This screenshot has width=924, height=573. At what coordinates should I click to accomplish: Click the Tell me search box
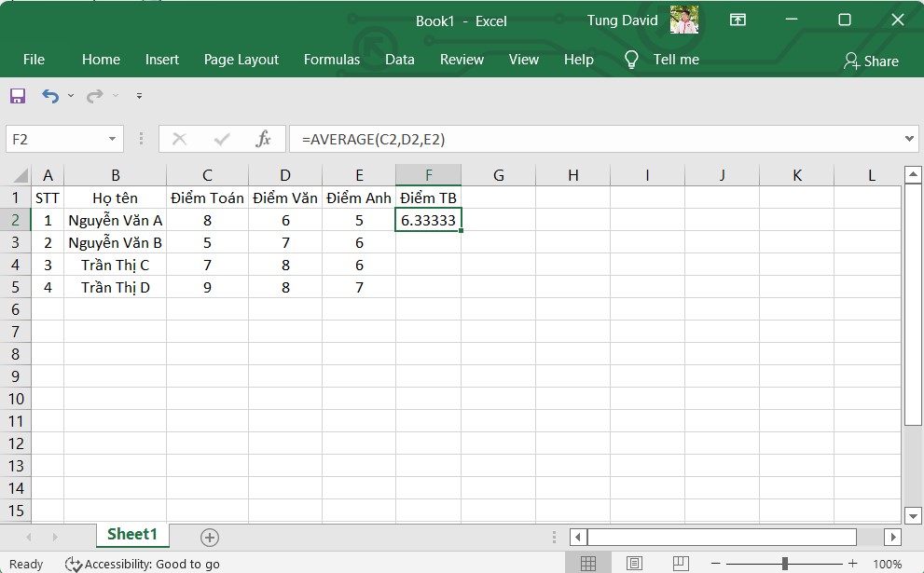(x=676, y=60)
